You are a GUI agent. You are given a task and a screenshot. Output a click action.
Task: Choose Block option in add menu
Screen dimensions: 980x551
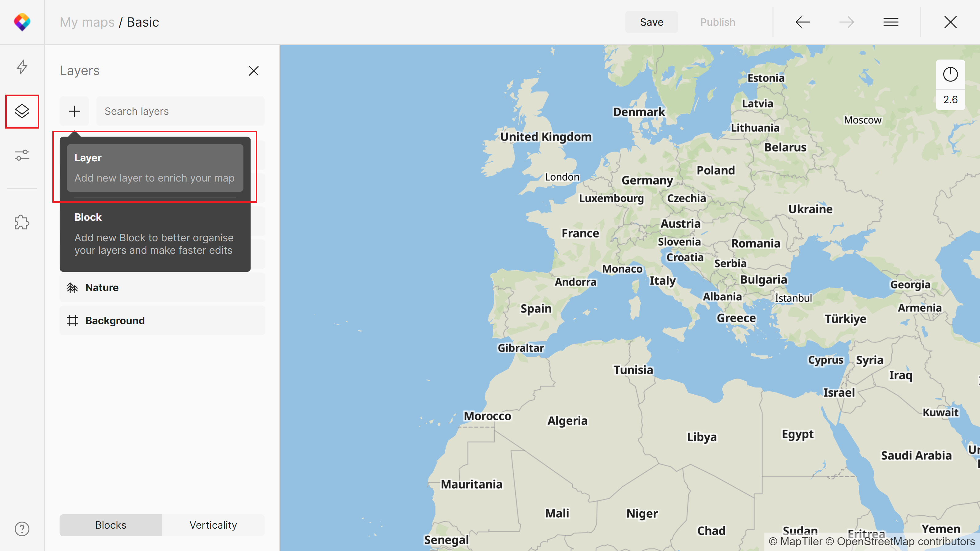pos(155,234)
